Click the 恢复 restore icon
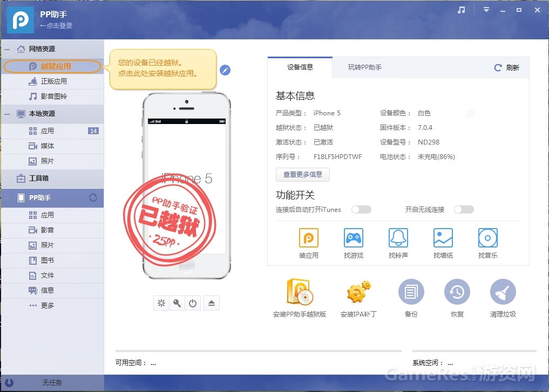Image resolution: width=549 pixels, height=392 pixels. coord(457,292)
